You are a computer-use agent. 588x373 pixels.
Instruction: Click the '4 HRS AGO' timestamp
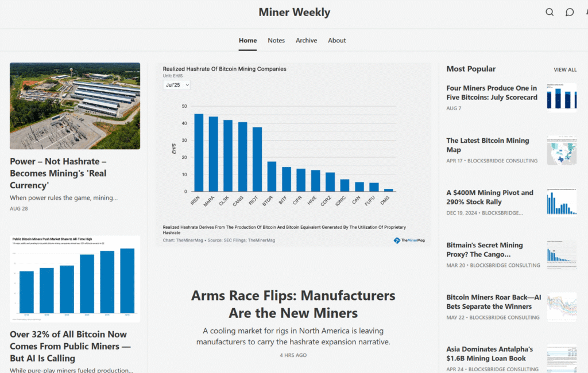pyautogui.click(x=293, y=355)
